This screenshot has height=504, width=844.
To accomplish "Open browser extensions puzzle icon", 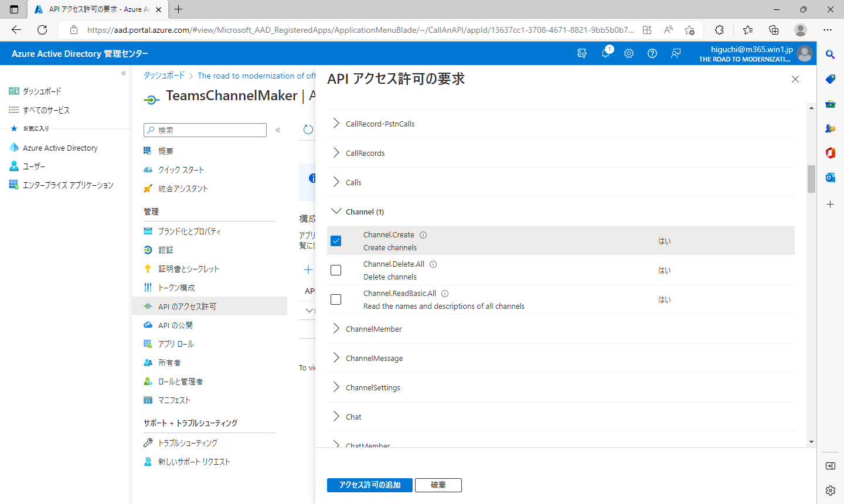I will 719,30.
